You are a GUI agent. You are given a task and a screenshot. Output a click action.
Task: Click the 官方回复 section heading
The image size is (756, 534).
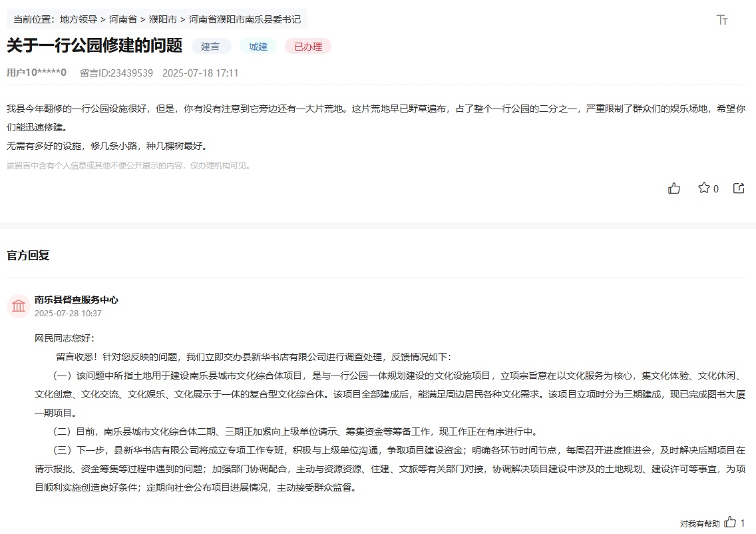tap(28, 255)
